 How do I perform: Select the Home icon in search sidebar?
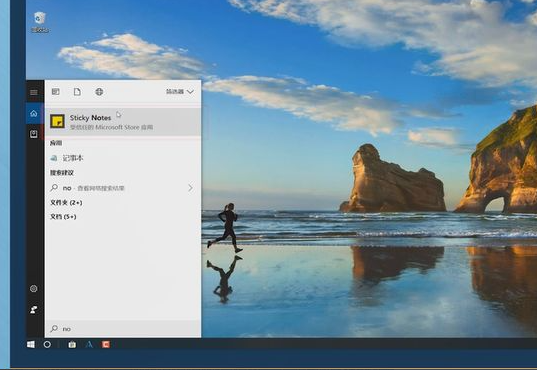tap(34, 113)
